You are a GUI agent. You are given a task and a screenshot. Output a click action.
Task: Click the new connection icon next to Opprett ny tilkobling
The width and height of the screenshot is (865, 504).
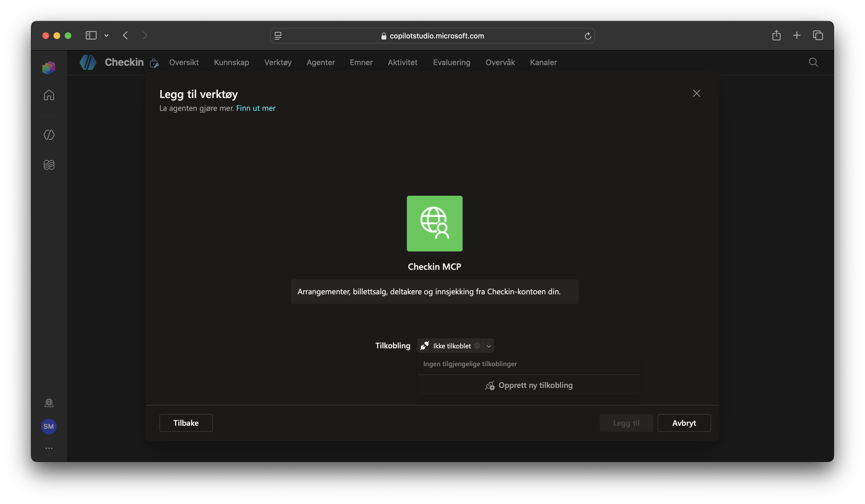click(x=490, y=386)
